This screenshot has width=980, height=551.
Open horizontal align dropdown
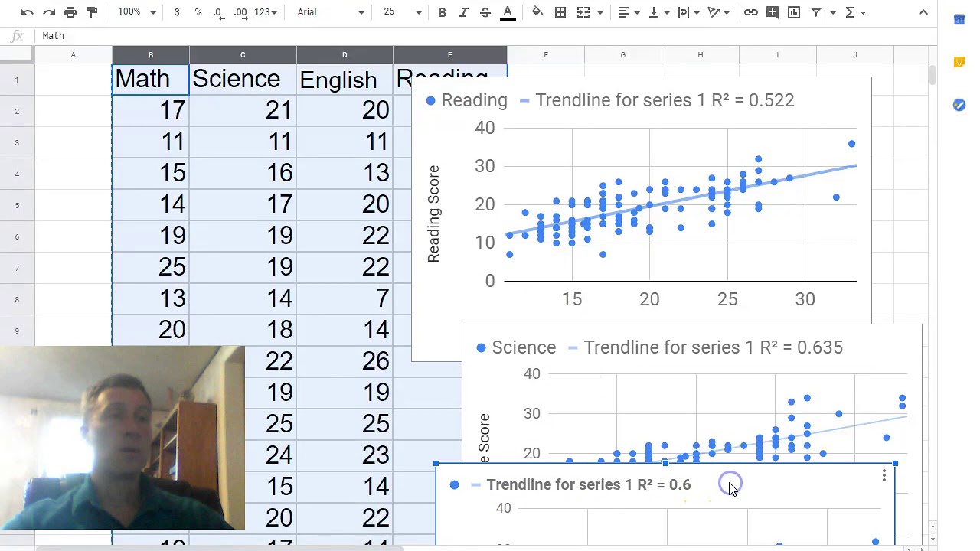point(628,12)
